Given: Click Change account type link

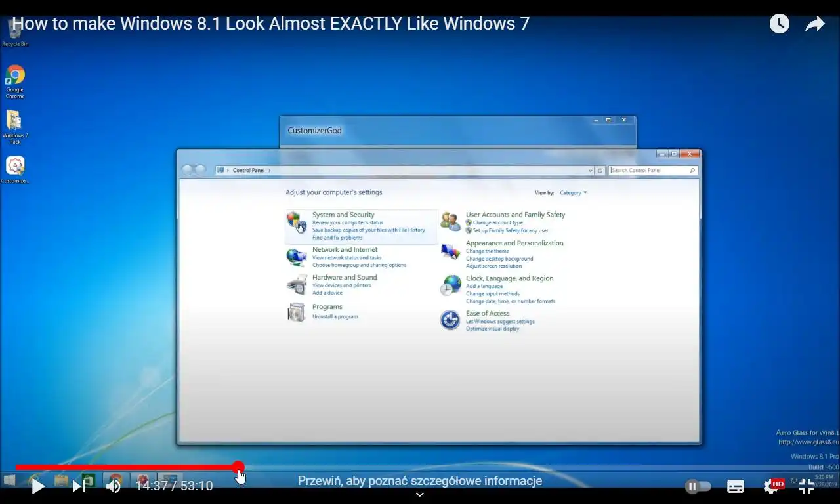Looking at the screenshot, I should tap(498, 222).
